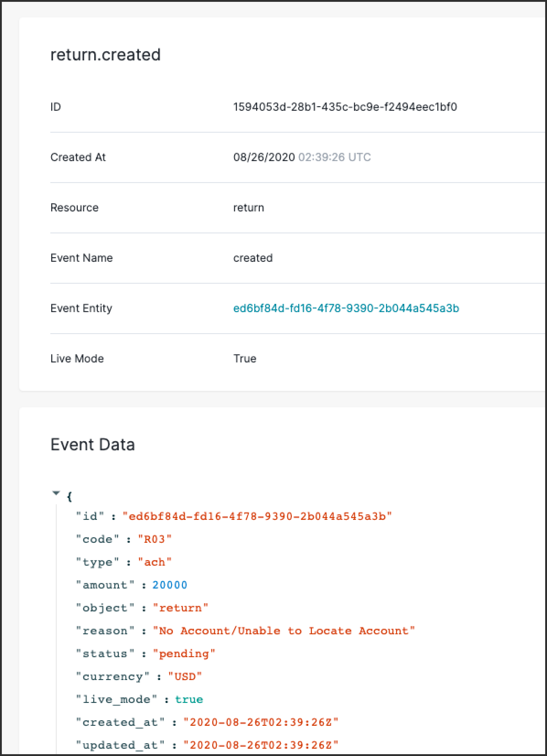Click the "ID" field label
547x756 pixels.
click(x=55, y=107)
